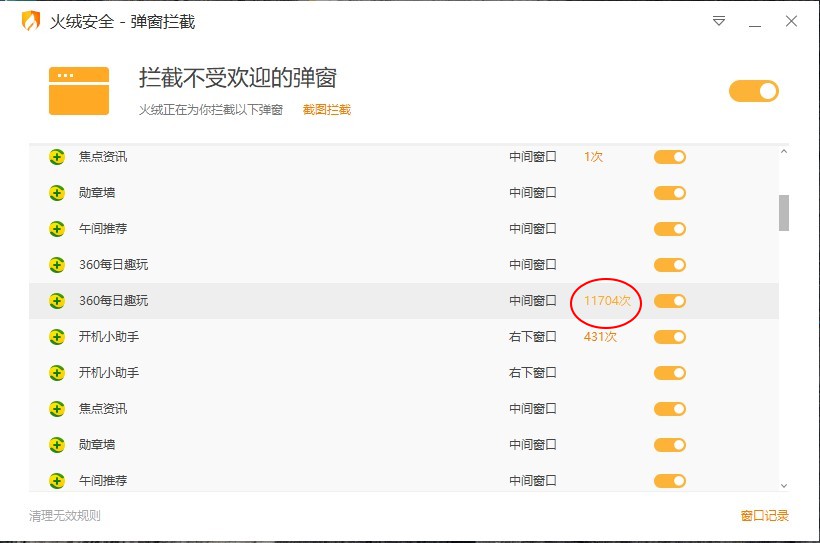Image resolution: width=820 pixels, height=543 pixels.
Task: Click 右下窗口 in 开机小助手 row without count
Action: coord(532,373)
